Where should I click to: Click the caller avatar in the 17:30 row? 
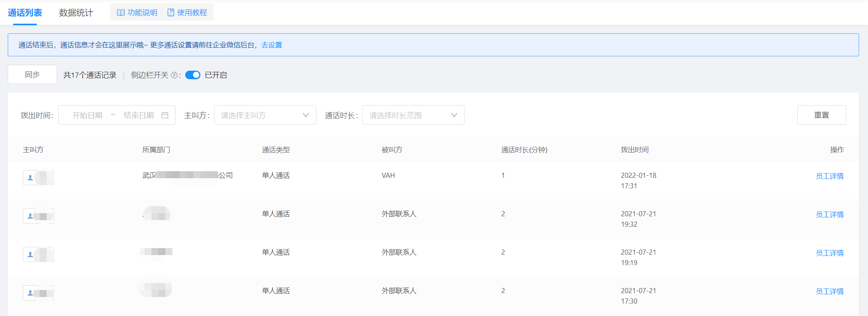click(x=30, y=293)
